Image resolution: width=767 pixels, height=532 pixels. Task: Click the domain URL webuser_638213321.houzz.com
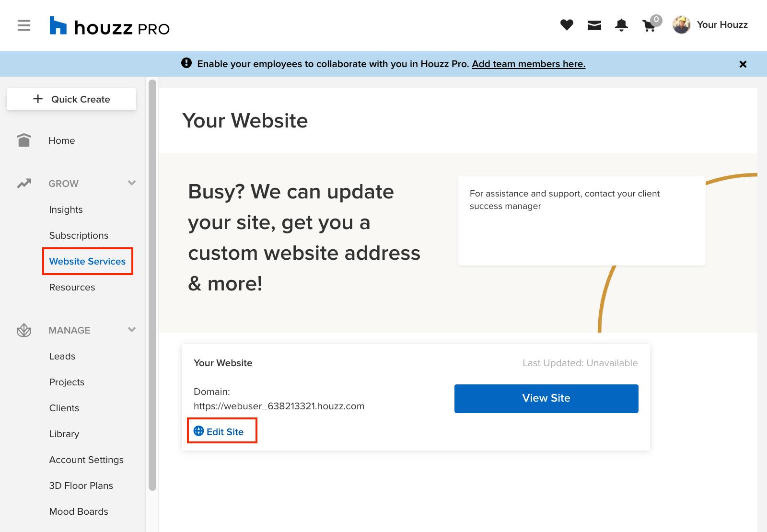[x=279, y=406]
